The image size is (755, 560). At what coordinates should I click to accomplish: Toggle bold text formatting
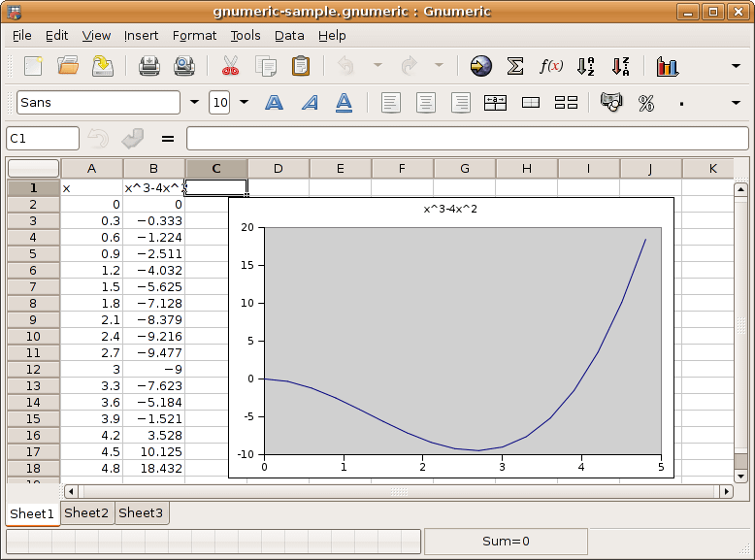(275, 103)
